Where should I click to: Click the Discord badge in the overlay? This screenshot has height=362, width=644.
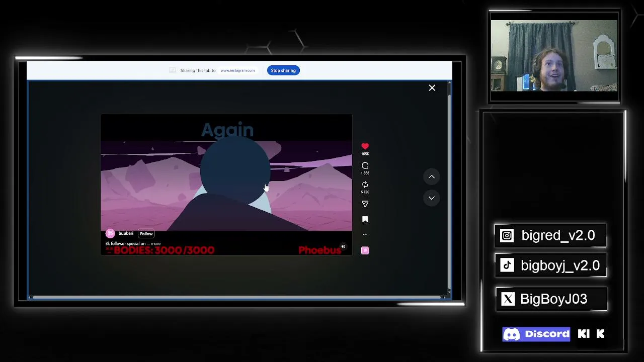[x=536, y=334]
